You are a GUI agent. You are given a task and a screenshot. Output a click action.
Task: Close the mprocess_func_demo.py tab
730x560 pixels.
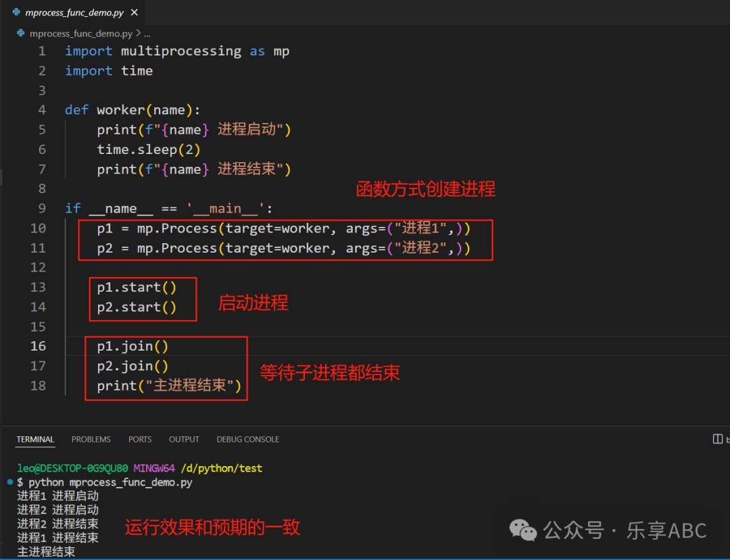coord(135,13)
